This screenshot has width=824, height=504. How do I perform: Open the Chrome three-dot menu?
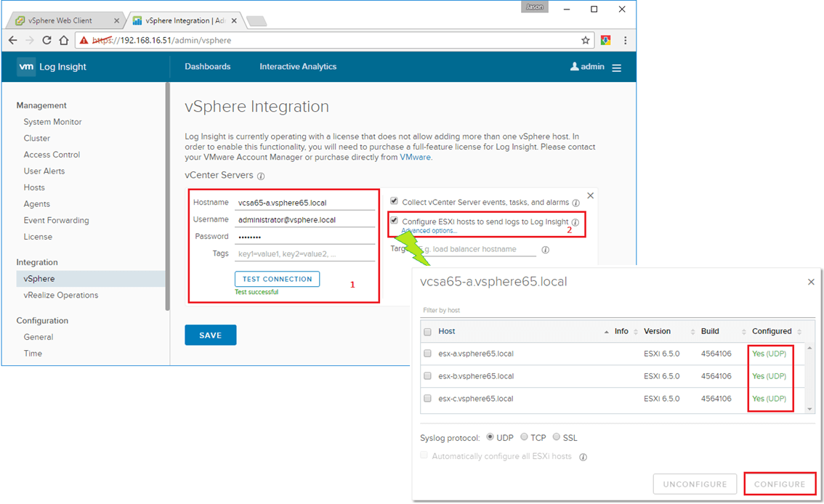626,41
